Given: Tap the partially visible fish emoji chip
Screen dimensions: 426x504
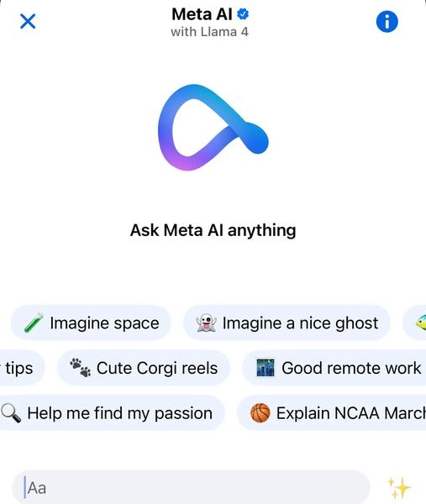Looking at the screenshot, I should pos(414,323).
